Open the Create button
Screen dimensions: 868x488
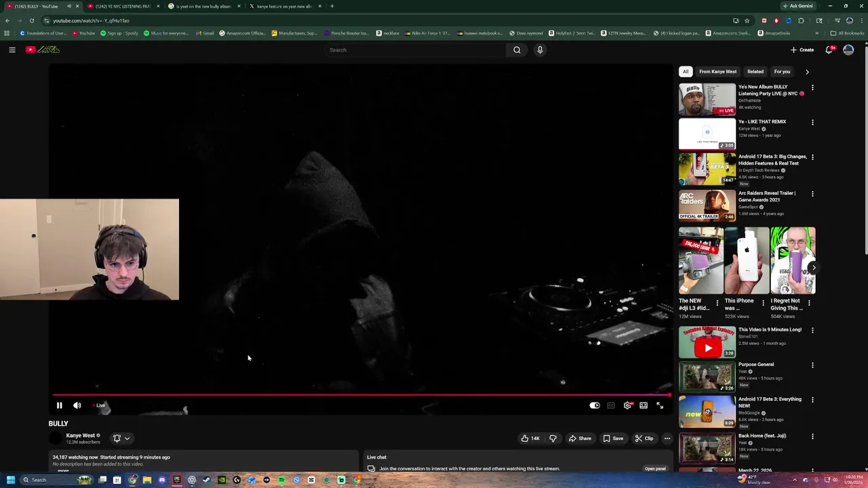click(802, 49)
